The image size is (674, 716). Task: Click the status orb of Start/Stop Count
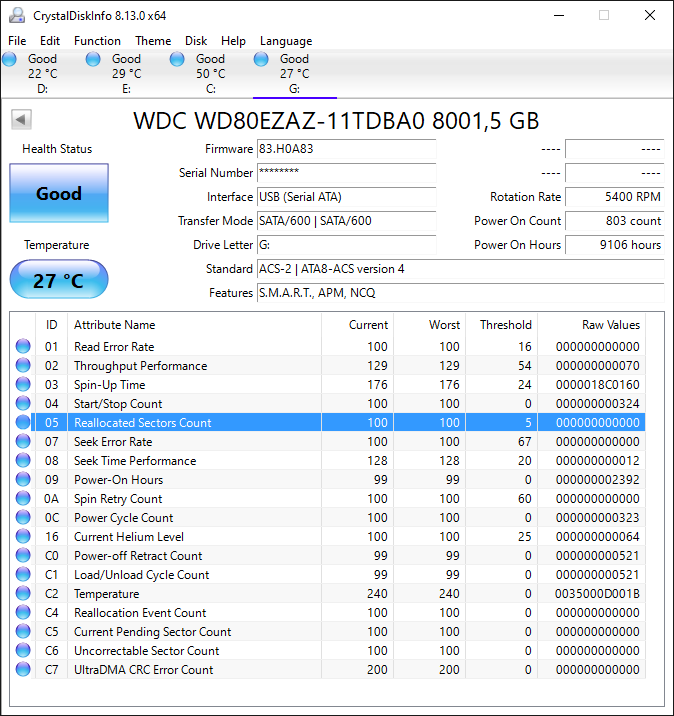[x=23, y=403]
